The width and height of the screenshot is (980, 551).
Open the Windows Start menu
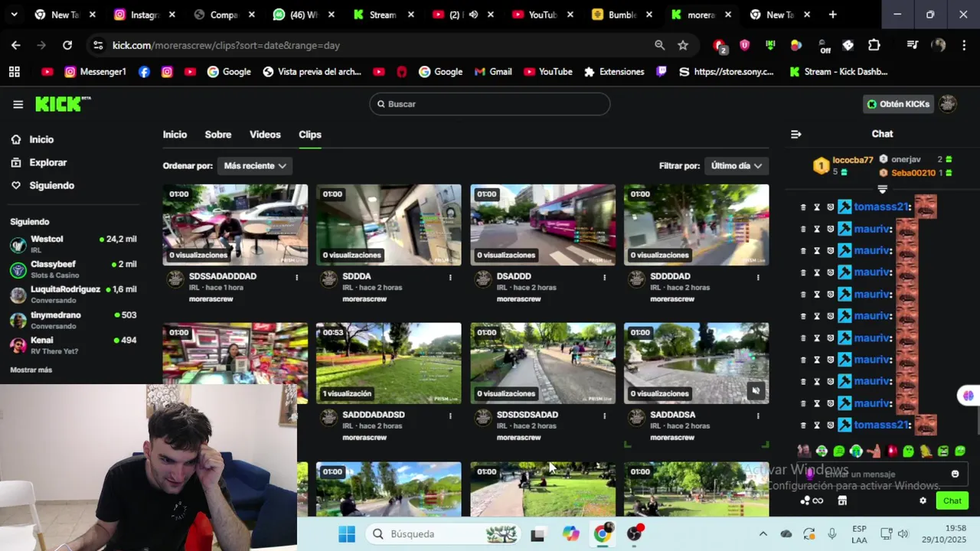point(347,534)
